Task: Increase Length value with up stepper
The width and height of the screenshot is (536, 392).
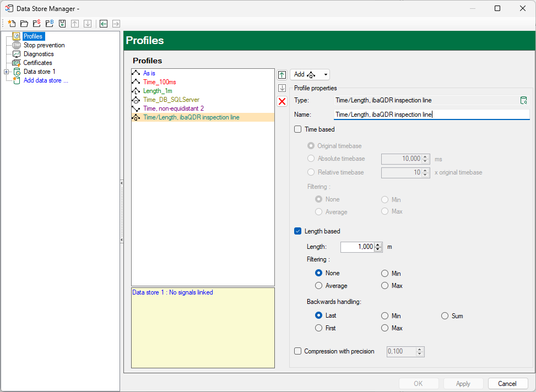Action: [378, 244]
